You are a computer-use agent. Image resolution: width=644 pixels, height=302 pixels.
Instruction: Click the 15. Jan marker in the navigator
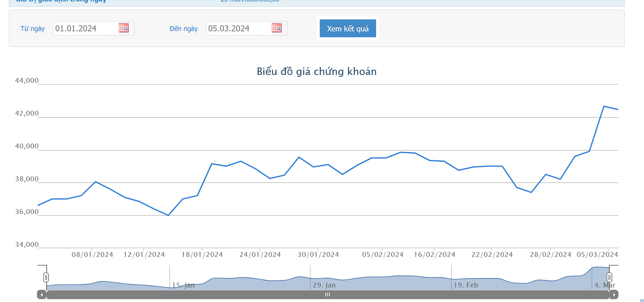pyautogui.click(x=183, y=285)
